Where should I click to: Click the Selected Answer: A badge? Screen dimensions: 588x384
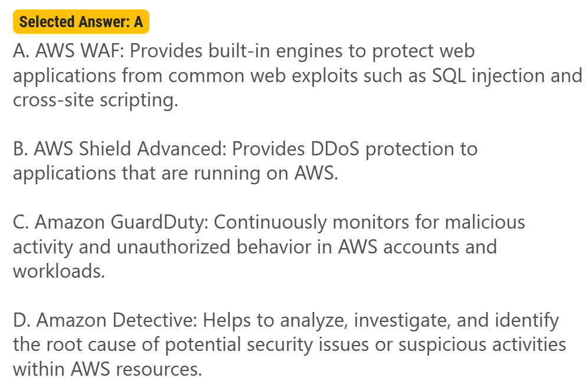(81, 22)
